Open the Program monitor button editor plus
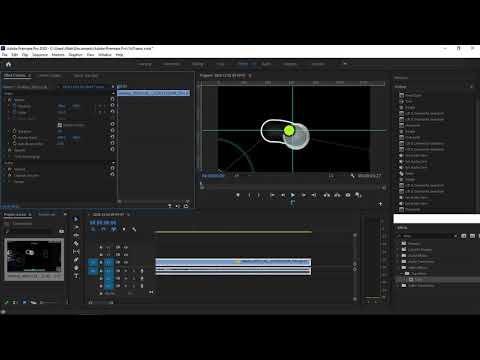The height and width of the screenshot is (360, 480). 380,204
